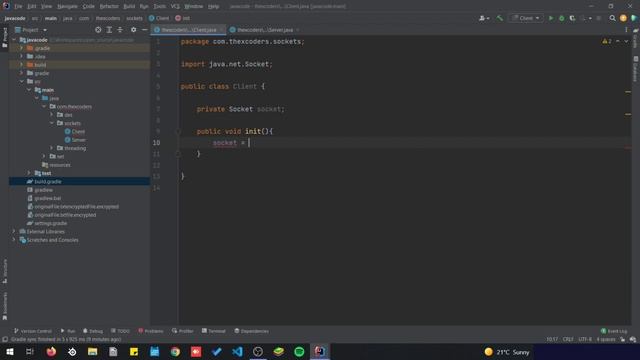
Task: Open Visual Studio Code from the taskbar
Action: pos(237,351)
